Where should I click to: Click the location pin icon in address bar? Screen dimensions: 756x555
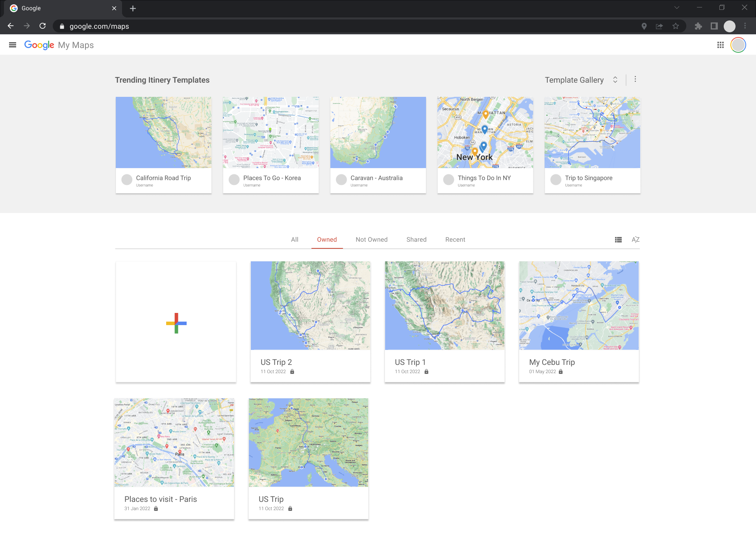[644, 26]
